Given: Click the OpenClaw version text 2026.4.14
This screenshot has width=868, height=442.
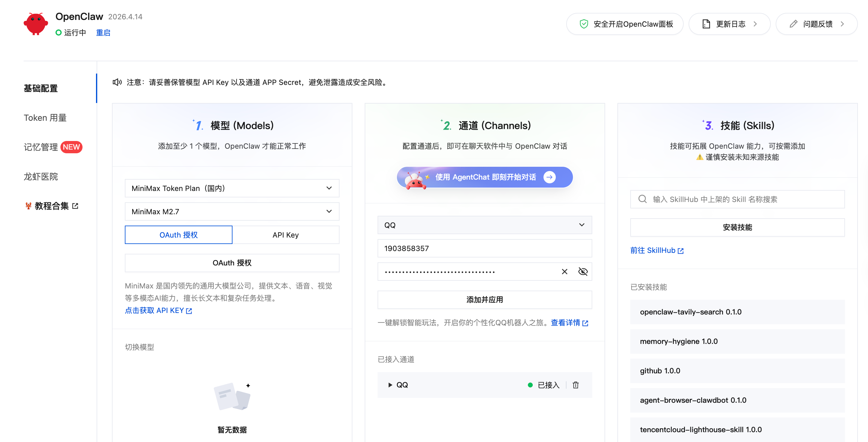Looking at the screenshot, I should tap(125, 17).
